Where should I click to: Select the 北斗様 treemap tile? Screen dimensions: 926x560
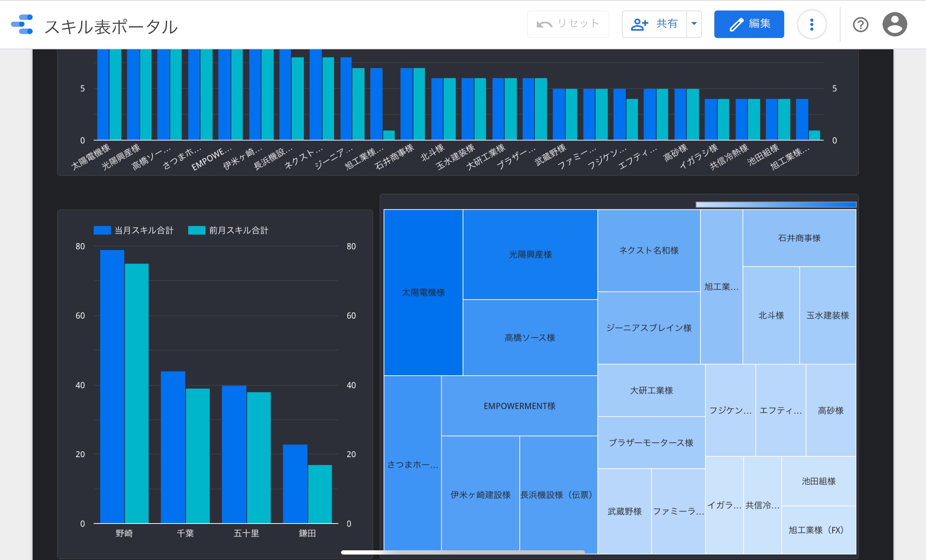click(771, 315)
